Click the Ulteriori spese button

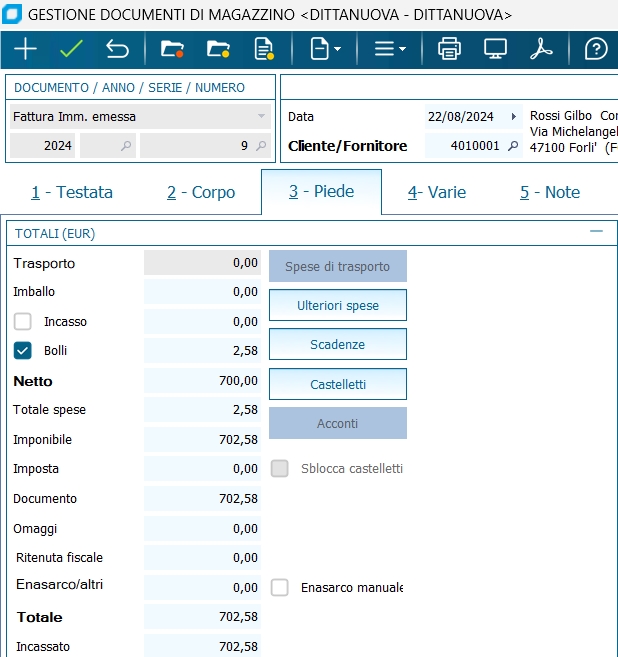[338, 305]
